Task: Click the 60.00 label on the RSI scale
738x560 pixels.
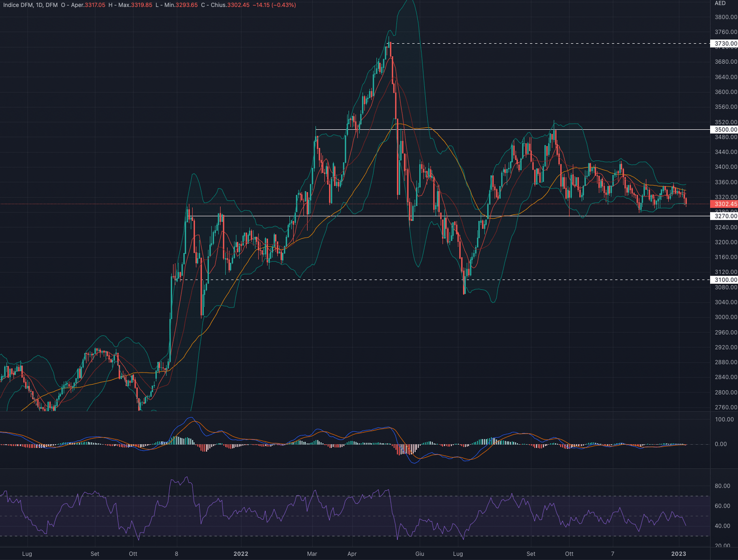Action: click(722, 506)
